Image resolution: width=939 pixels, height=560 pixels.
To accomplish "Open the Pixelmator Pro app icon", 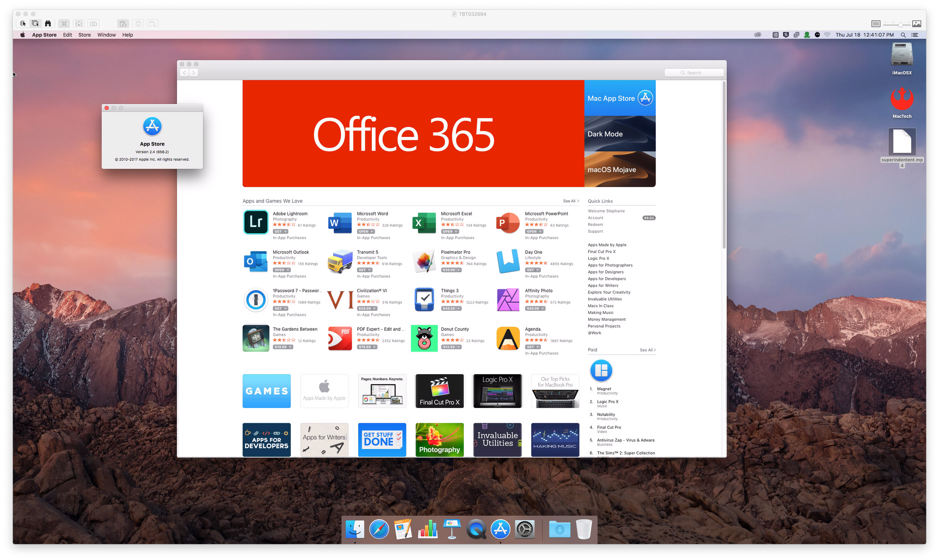I will pyautogui.click(x=424, y=261).
